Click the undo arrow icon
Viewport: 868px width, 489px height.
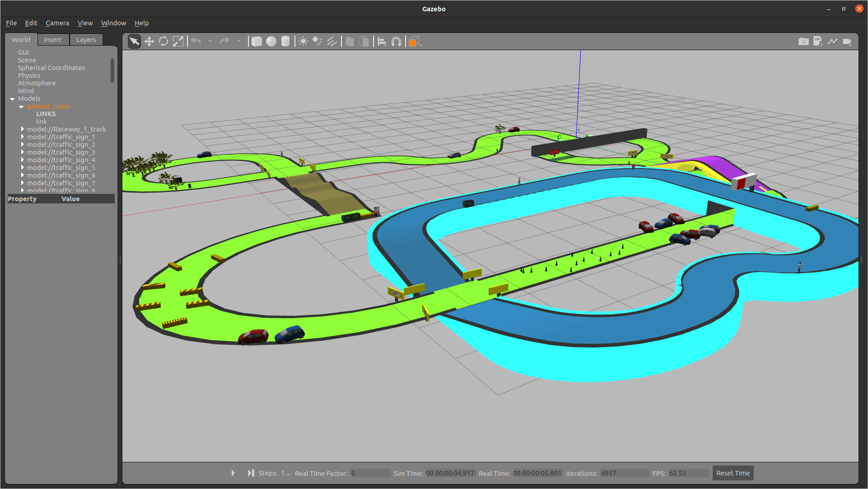point(196,42)
